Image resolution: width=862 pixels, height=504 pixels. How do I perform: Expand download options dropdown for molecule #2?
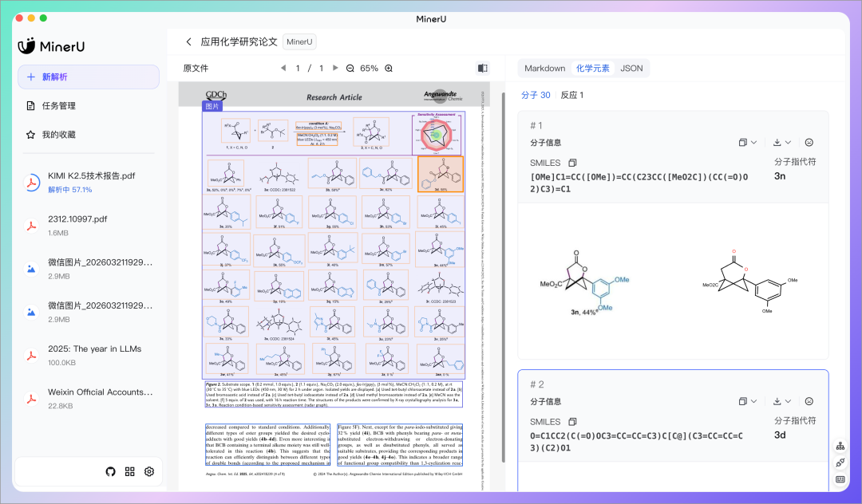pos(788,401)
